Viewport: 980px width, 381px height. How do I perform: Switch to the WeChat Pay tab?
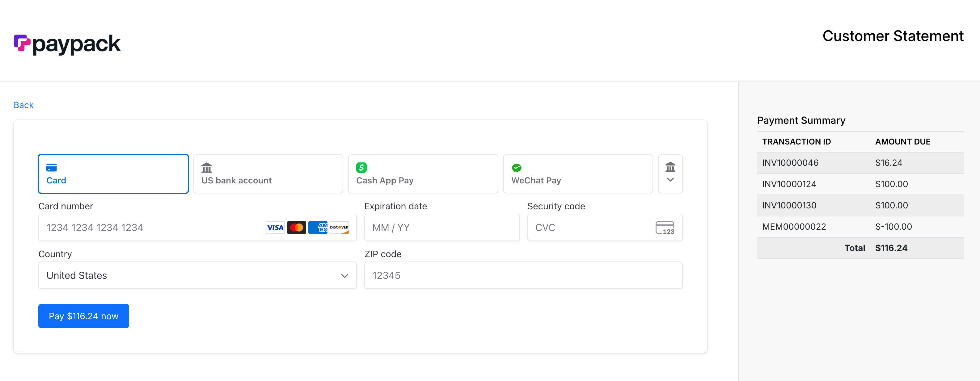578,174
